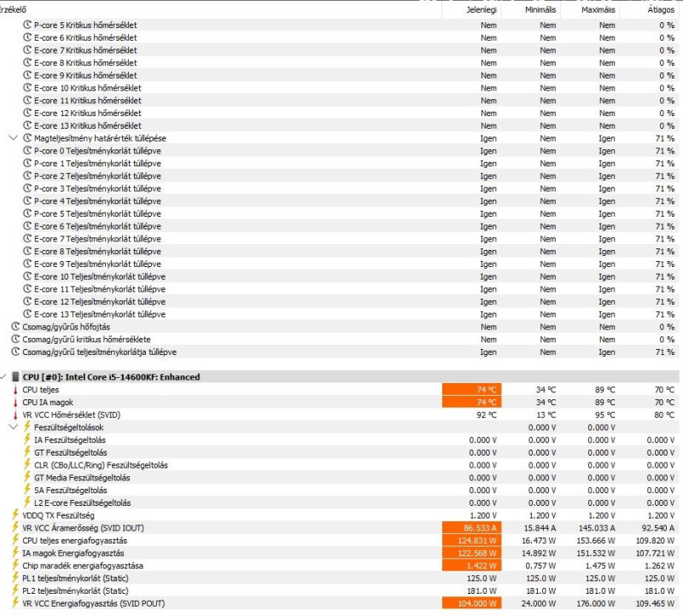Viewport: 683px width, 616px height.
Task: Click clock icon of E-core 7 Teljesítménykorlát túllépve
Action: (x=27, y=239)
